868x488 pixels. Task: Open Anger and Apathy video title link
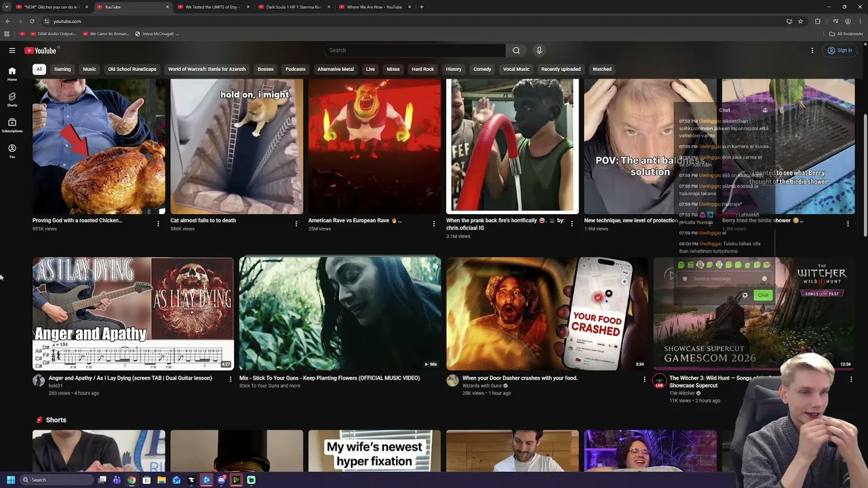tap(130, 378)
